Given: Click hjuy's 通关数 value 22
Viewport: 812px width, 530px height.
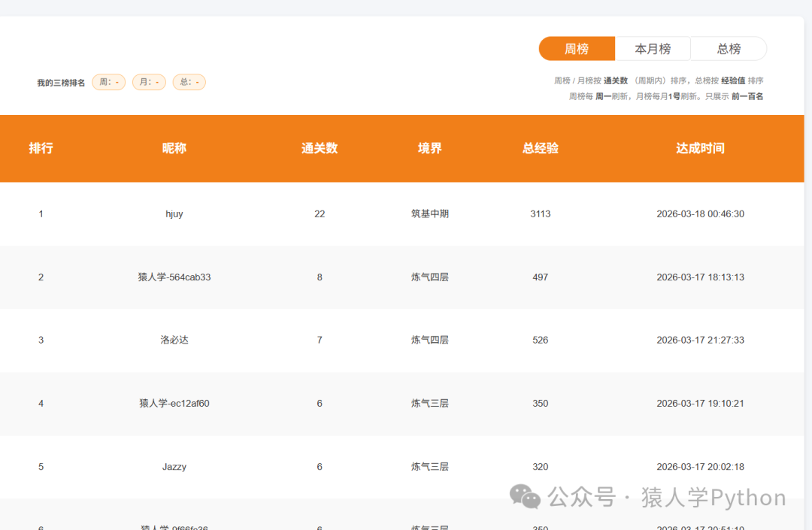Looking at the screenshot, I should coord(320,214).
